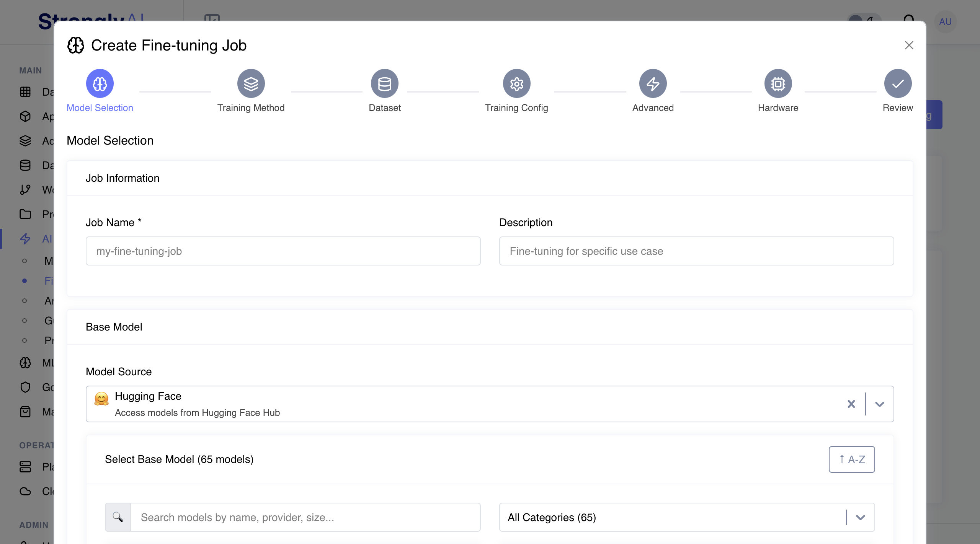
Task: Click the cloud icon under Operations
Action: 25,491
